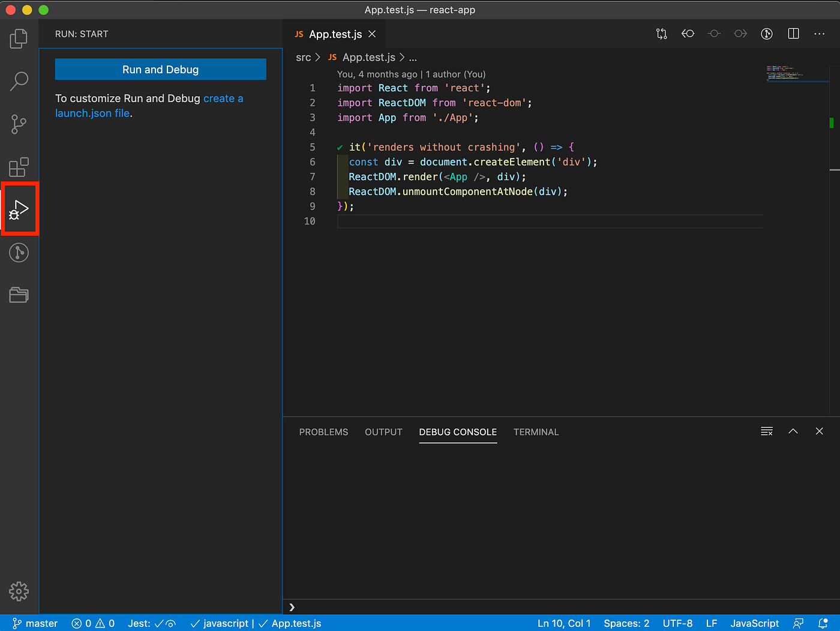Screen dimensions: 840x631
Task: Open the src breadcrumb dropdown
Action: pos(304,57)
